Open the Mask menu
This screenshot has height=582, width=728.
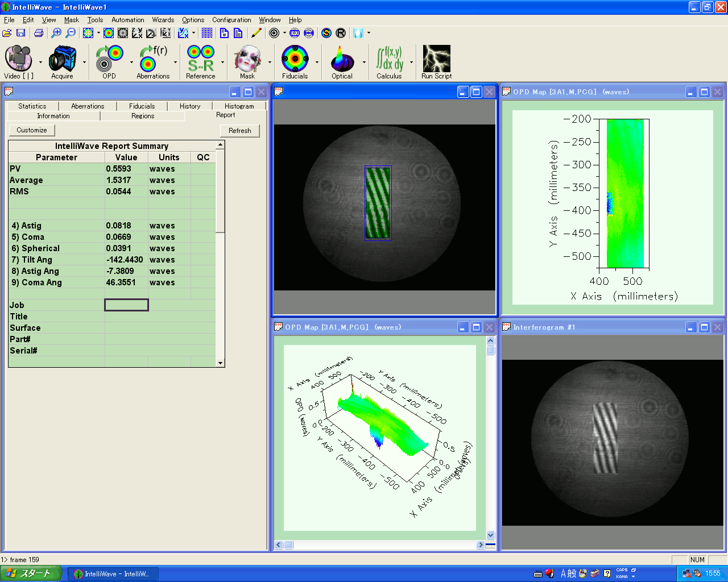click(72, 20)
